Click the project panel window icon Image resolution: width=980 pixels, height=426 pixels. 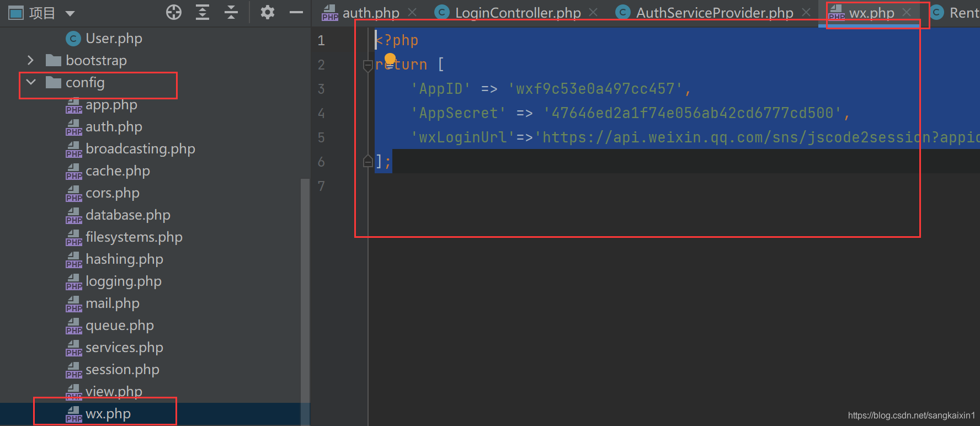(x=17, y=13)
